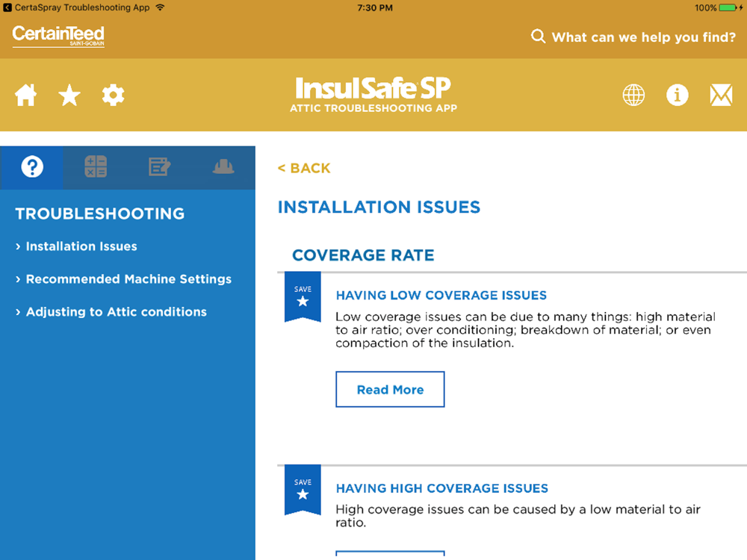The image size is (747, 560).
Task: Expand Installation Issues in sidebar
Action: pos(76,246)
